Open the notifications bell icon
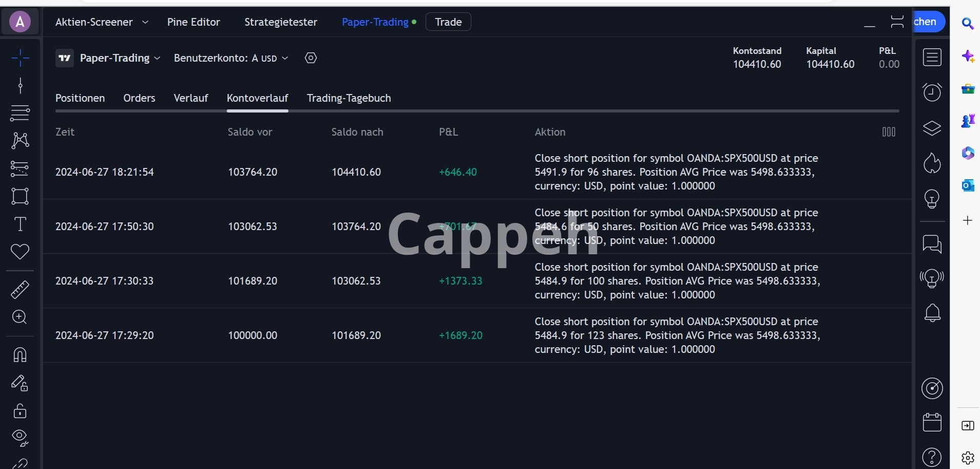This screenshot has height=469, width=980. point(932,313)
